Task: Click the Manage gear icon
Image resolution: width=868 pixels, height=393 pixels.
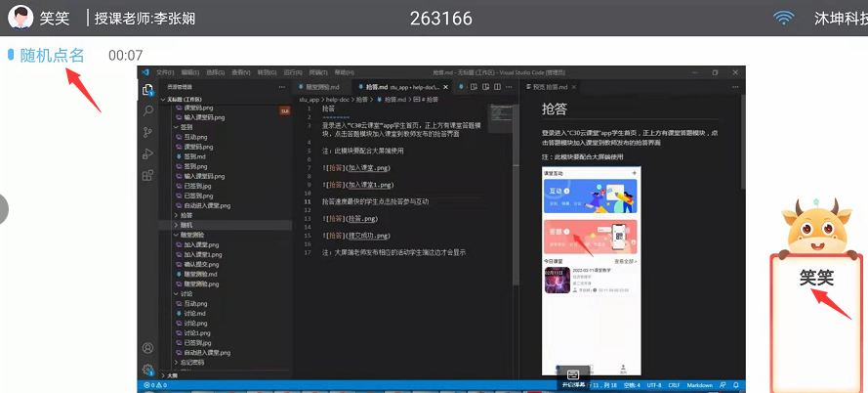Action: coord(148,369)
